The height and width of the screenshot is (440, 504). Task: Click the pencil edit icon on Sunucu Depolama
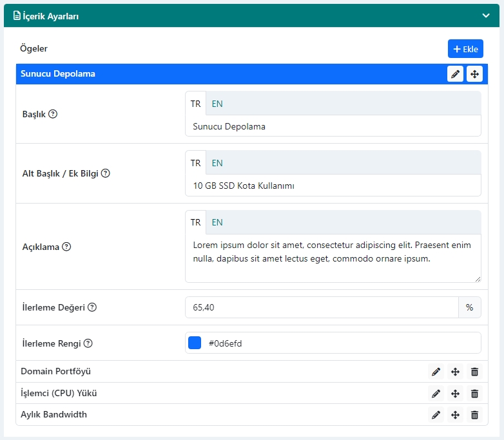pos(455,74)
